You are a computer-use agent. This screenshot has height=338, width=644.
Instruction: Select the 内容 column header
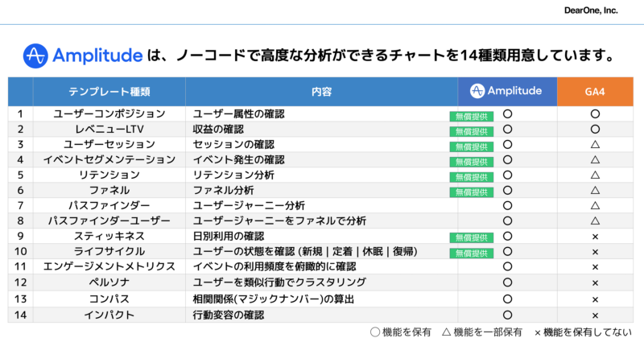tap(321, 92)
